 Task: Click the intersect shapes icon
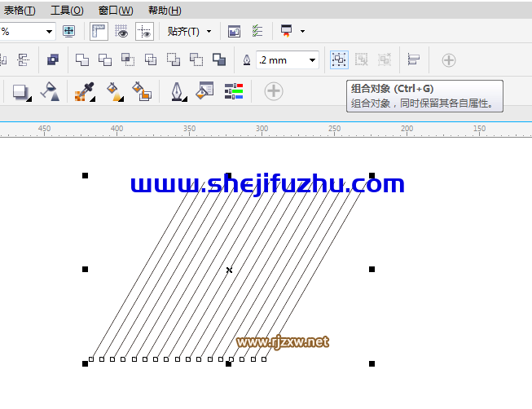coord(128,60)
